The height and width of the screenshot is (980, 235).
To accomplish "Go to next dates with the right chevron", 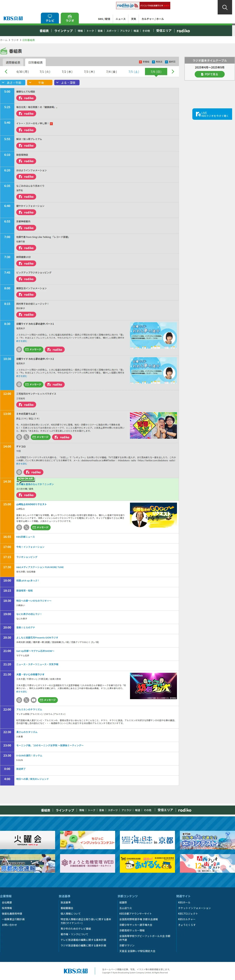I will (173, 72).
